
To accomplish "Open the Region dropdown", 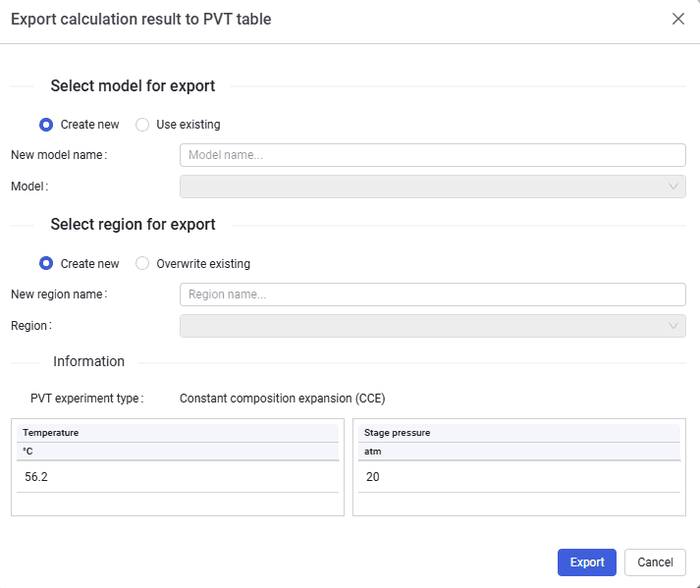I will [433, 326].
